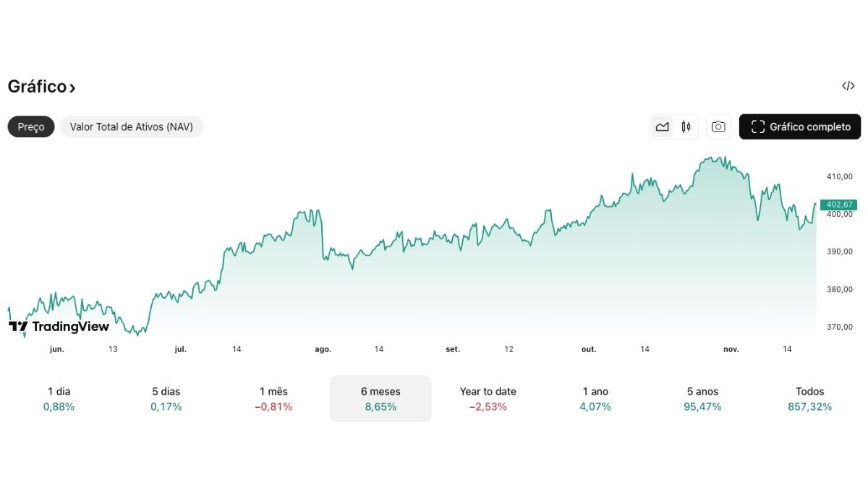
Task: Click the fullscreen icon in Gráfico completo button
Action: click(x=757, y=127)
